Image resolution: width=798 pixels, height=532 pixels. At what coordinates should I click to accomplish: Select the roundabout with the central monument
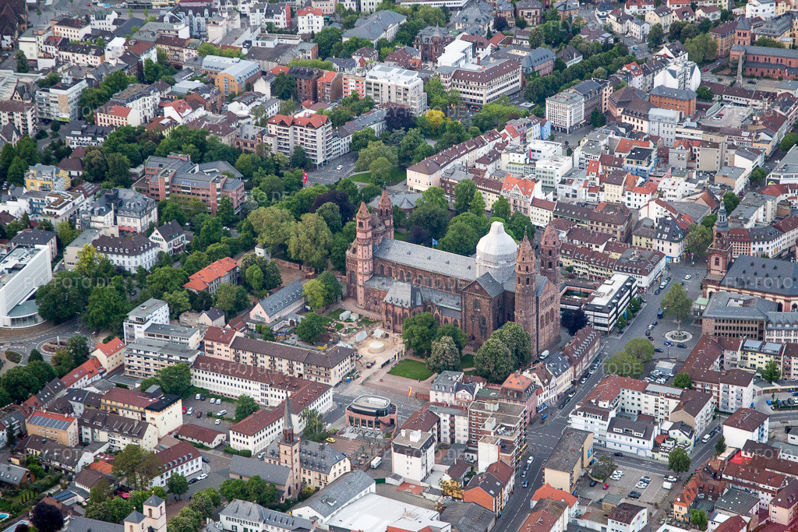(x=678, y=334)
